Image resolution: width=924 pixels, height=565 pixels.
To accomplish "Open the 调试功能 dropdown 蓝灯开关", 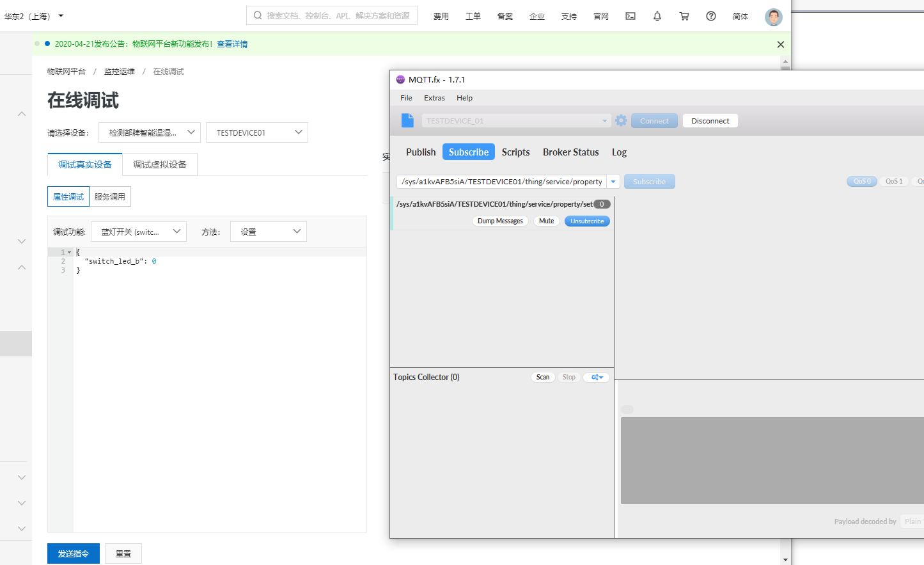I will pyautogui.click(x=139, y=232).
